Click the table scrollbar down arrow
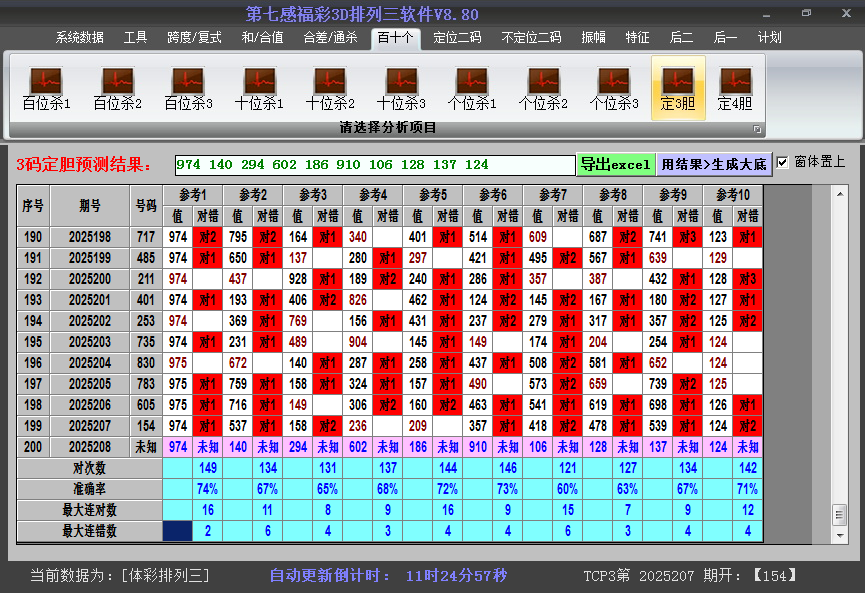 840,535
